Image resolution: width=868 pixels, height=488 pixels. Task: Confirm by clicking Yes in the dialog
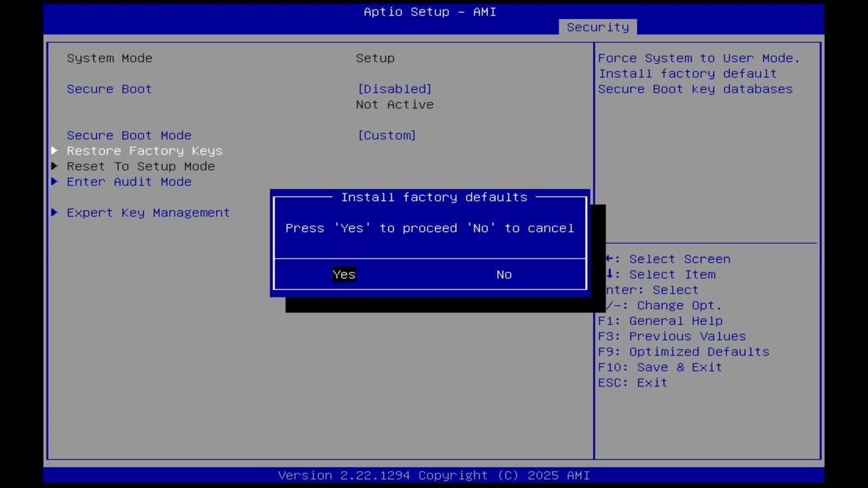tap(344, 274)
